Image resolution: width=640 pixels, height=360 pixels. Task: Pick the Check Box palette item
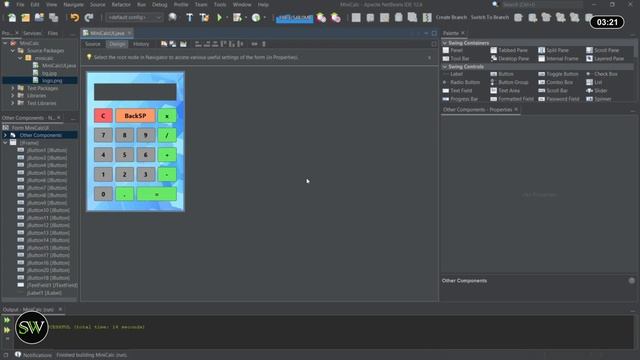click(602, 74)
